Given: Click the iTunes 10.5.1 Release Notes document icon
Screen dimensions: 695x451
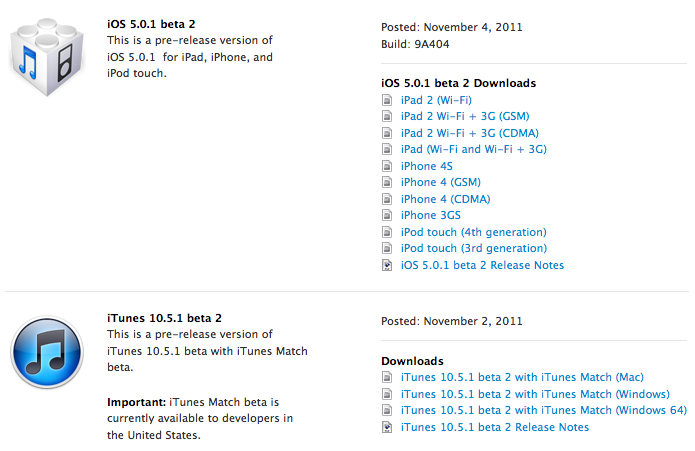Looking at the screenshot, I should (388, 427).
